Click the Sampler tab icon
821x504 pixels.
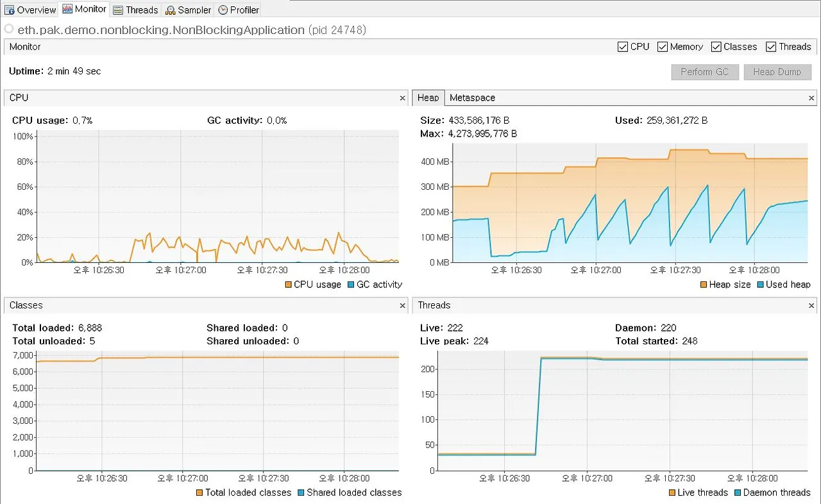tap(171, 10)
